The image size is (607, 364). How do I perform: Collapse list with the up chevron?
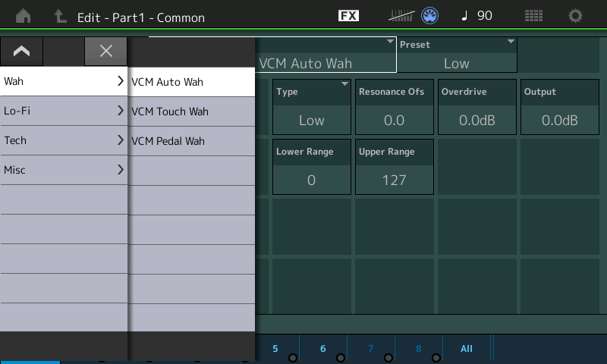click(x=21, y=51)
